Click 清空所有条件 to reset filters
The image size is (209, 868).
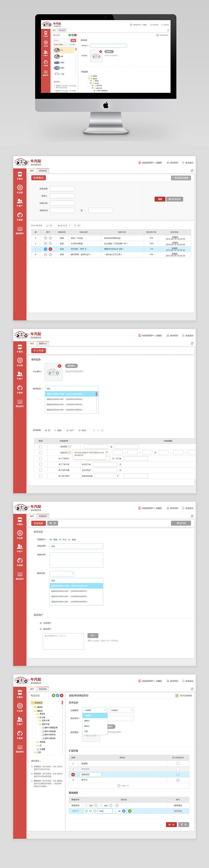pos(175,199)
